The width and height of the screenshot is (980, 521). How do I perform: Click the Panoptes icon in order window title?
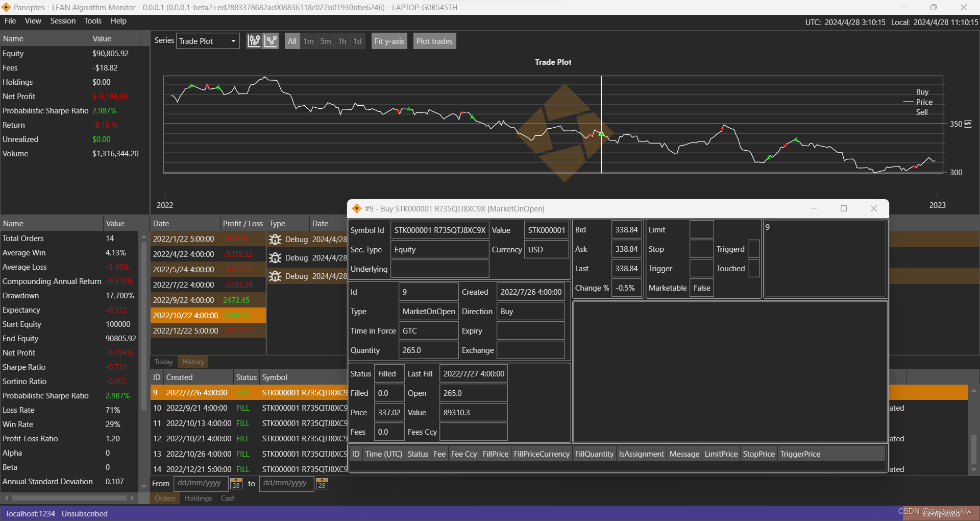(357, 208)
